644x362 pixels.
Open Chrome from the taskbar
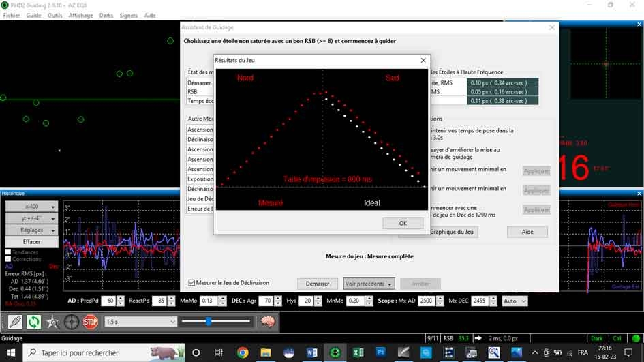tap(243, 352)
